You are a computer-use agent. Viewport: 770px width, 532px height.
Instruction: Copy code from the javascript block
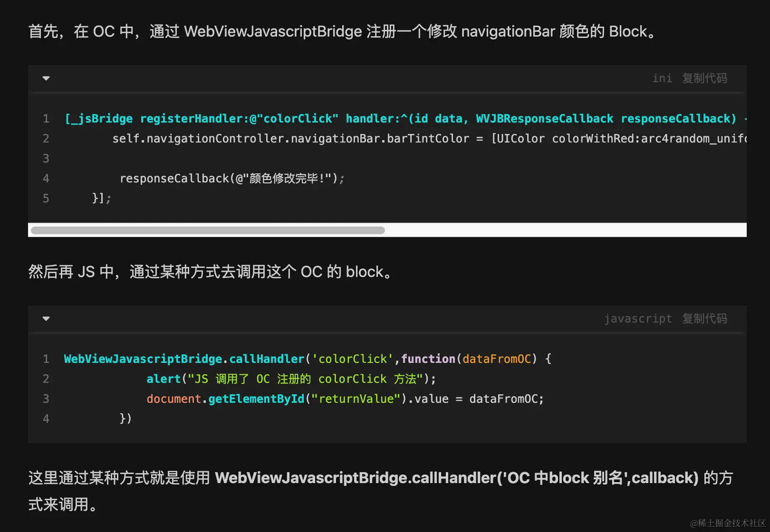(x=704, y=319)
